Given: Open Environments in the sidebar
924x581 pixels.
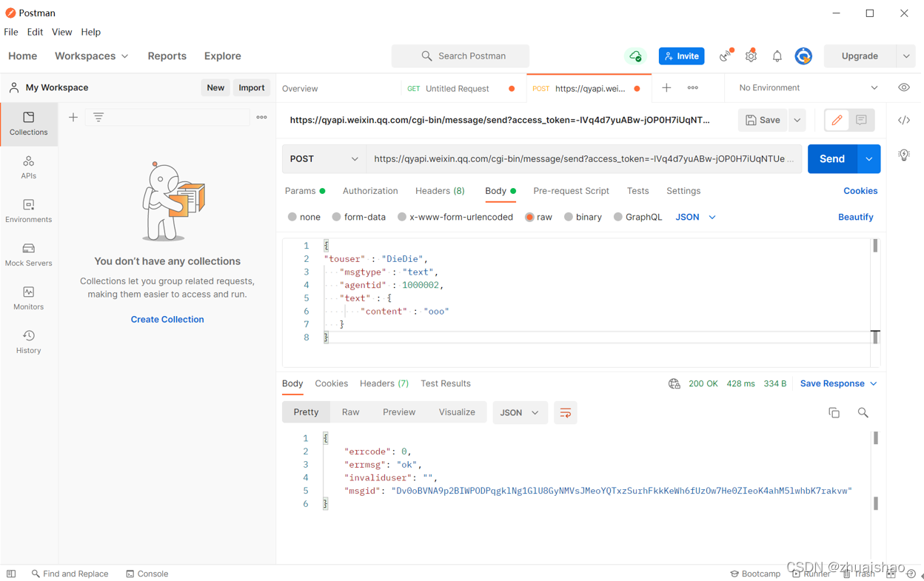Looking at the screenshot, I should coord(29,211).
